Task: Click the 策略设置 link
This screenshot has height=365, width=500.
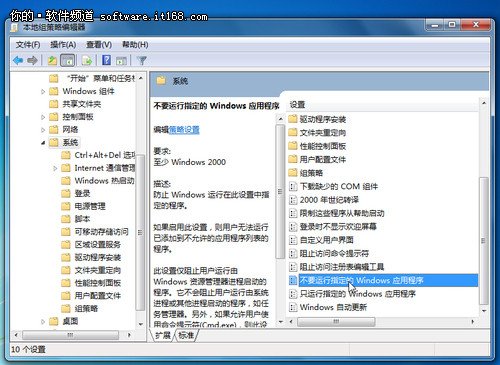Action: (184, 130)
